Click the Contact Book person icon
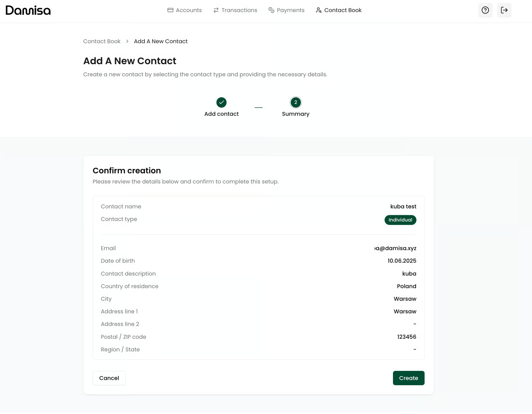Image resolution: width=532 pixels, height=414 pixels. [x=319, y=10]
